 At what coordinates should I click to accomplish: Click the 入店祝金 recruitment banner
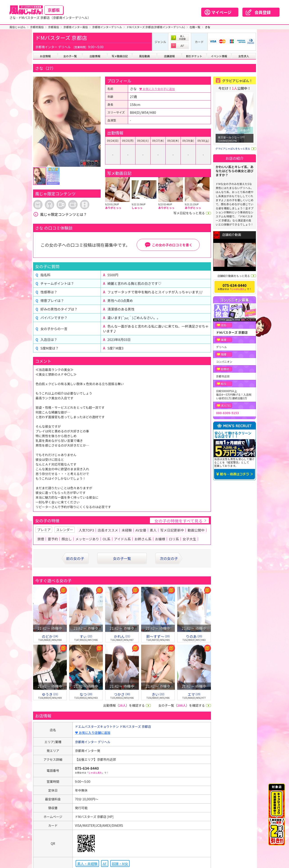[235, 312]
